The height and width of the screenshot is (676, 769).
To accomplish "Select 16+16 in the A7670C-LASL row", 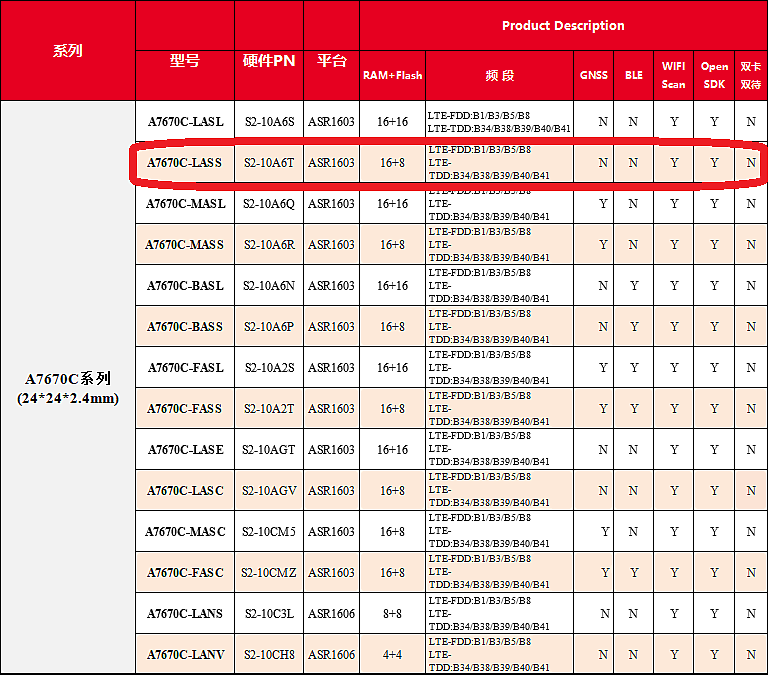I will (392, 121).
